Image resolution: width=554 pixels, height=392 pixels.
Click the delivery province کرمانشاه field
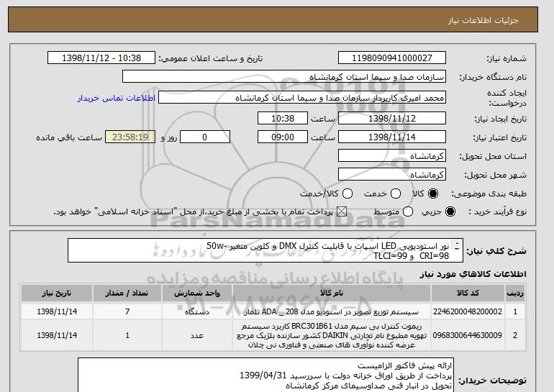click(x=392, y=156)
